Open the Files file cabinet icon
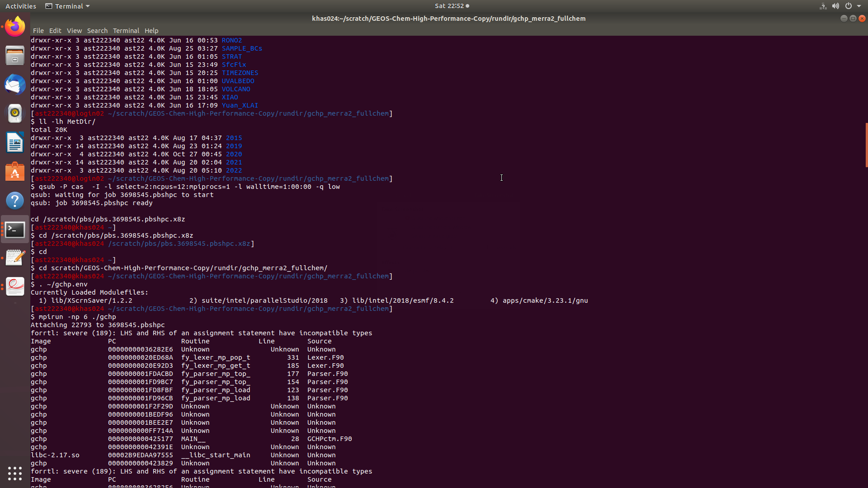The width and height of the screenshot is (868, 488). [x=15, y=55]
